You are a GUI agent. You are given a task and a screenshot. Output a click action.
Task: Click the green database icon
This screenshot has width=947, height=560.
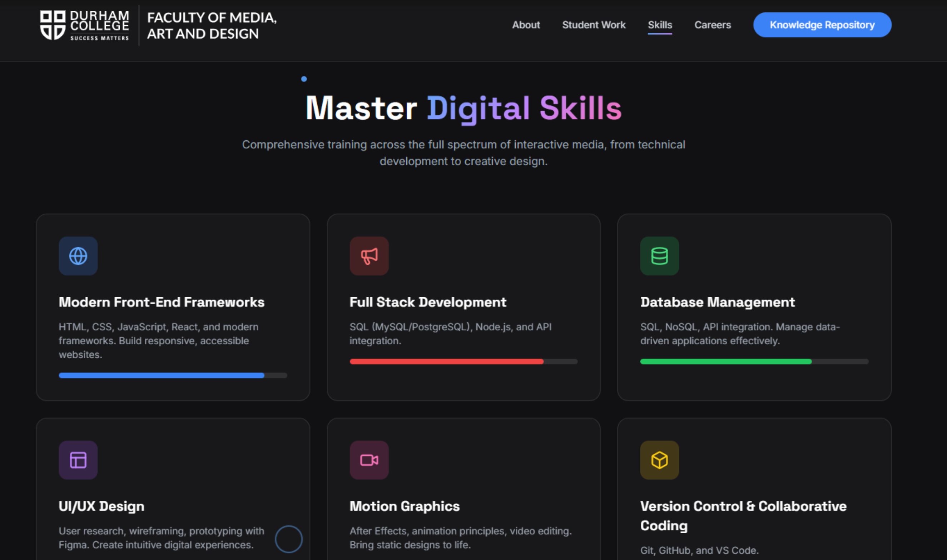(659, 256)
